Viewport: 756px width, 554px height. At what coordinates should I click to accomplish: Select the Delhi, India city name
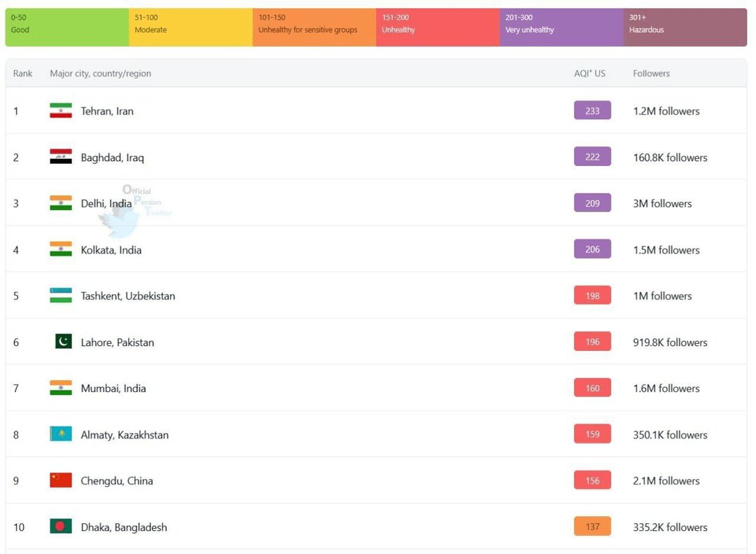point(106,203)
